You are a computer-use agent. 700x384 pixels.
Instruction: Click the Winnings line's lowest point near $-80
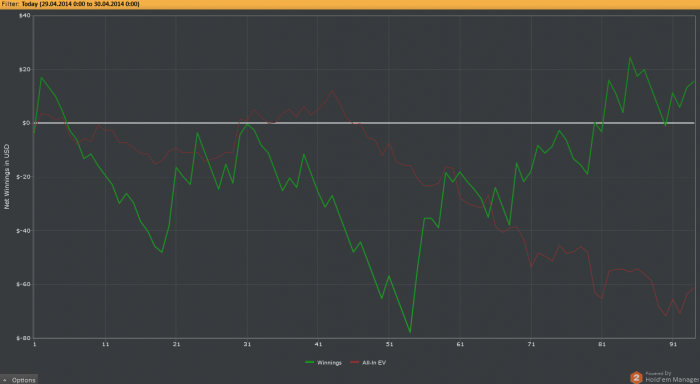tap(410, 332)
